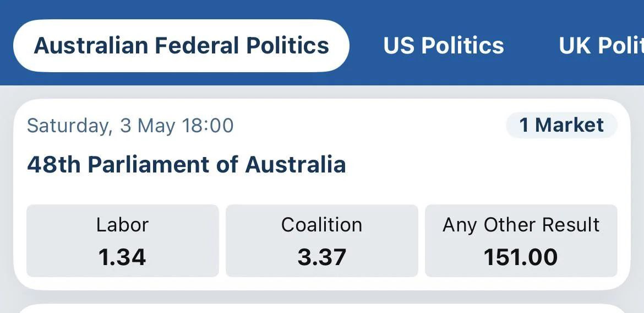Screen dimensions: 644x313
Task: Open the 48th Parliament of Australia event
Action: (186, 164)
